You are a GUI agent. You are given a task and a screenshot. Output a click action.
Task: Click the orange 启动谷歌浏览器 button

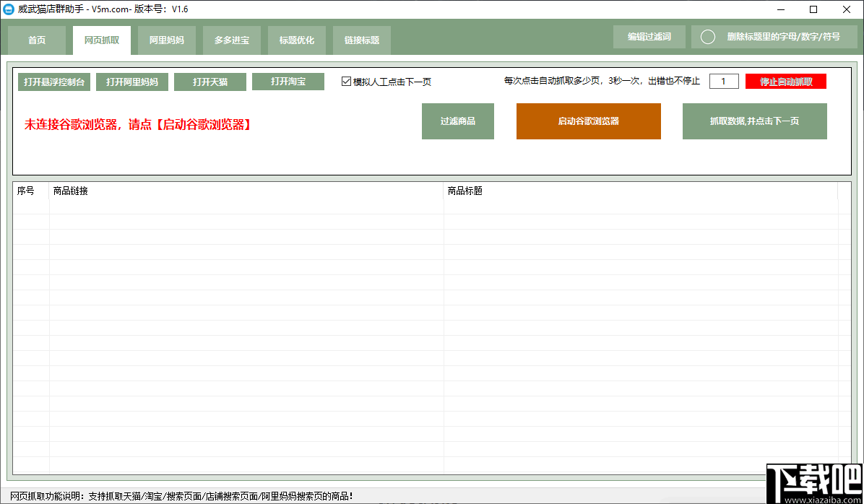point(589,121)
